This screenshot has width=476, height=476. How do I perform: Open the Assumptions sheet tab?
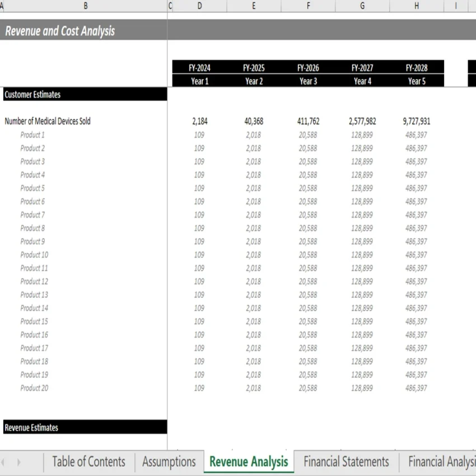click(168, 461)
